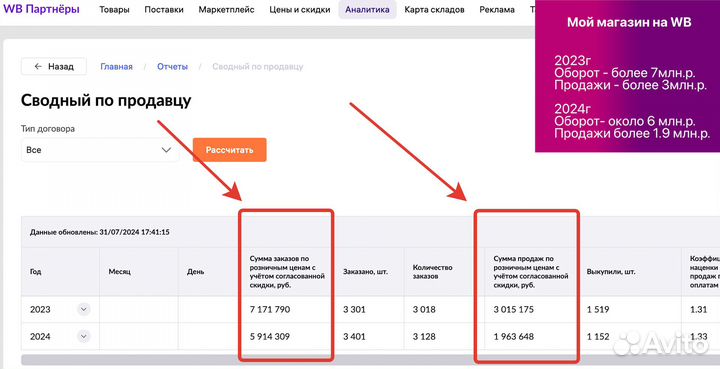Click the orange Рассчитать button
Image resolution: width=720 pixels, height=369 pixels.
click(230, 150)
